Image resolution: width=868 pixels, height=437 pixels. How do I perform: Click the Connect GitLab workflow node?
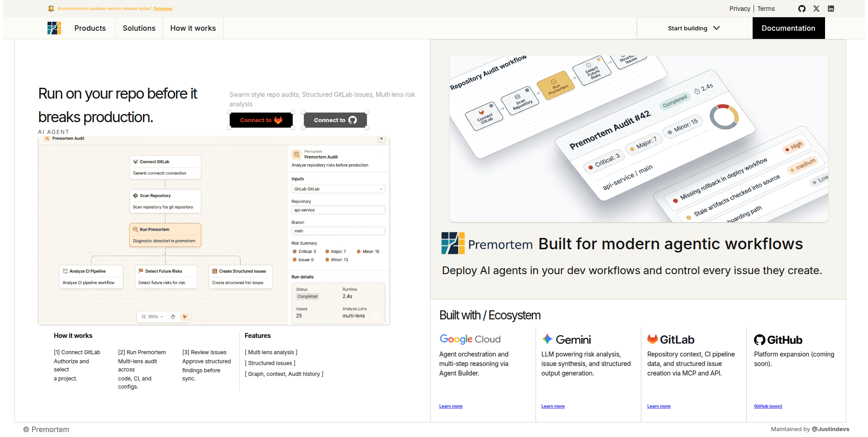coord(165,167)
